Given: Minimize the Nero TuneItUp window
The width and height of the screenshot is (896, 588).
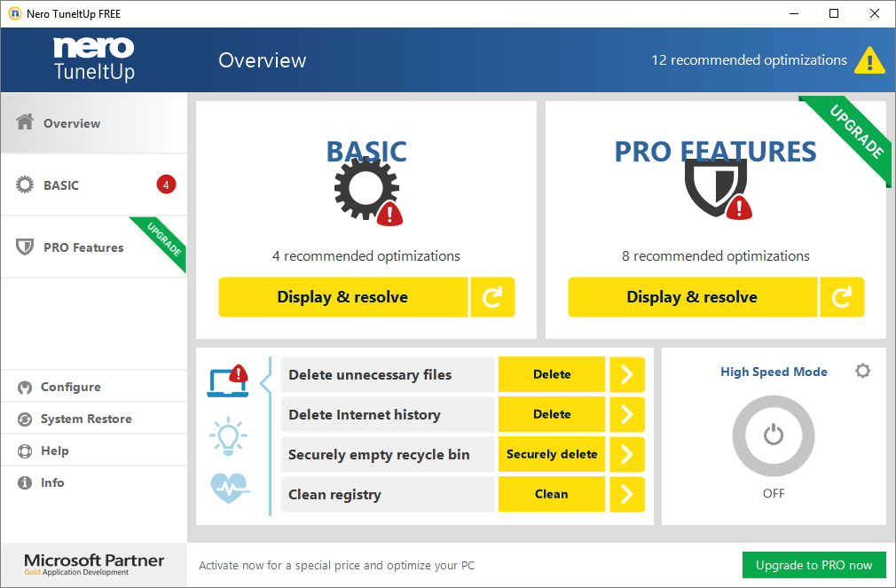Looking at the screenshot, I should tap(794, 13).
